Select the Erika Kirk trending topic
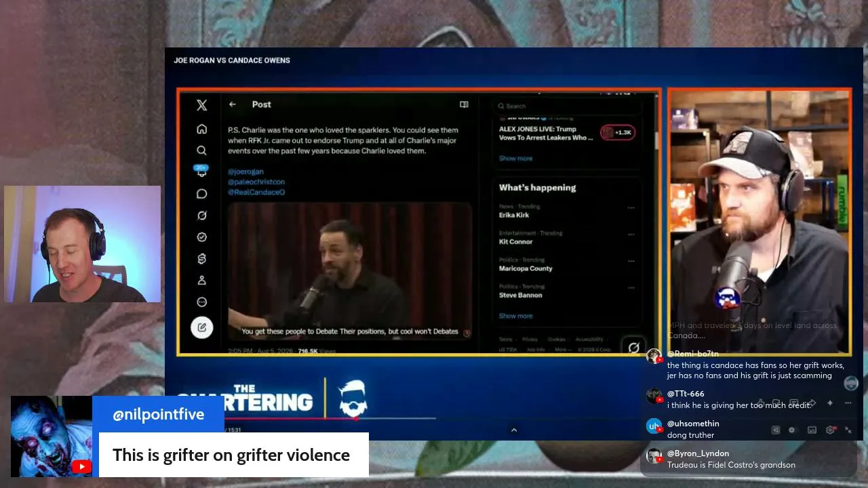 [514, 215]
